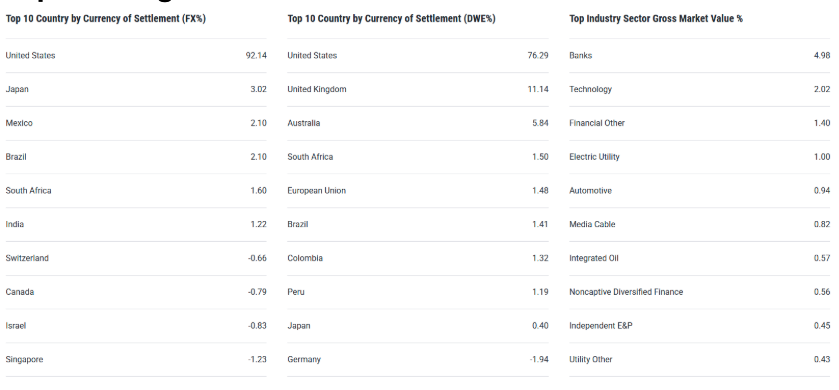Click the 1.41 value for Brazil

(540, 224)
